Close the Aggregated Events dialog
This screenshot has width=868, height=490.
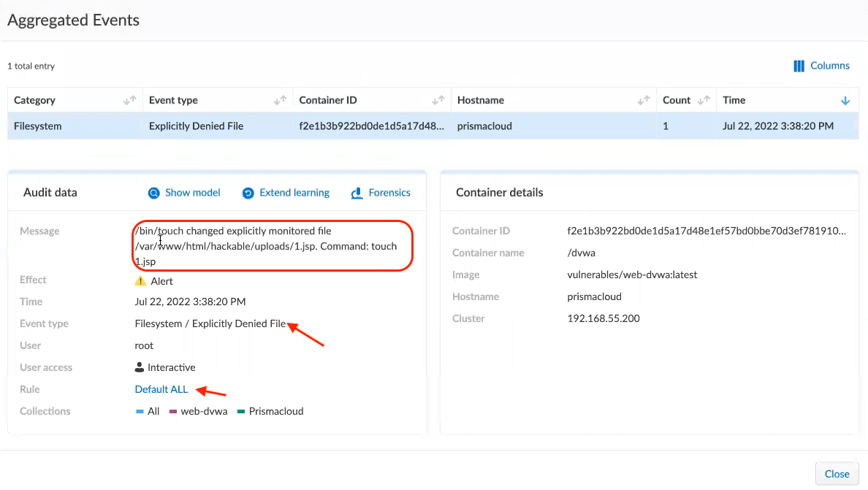pos(837,474)
